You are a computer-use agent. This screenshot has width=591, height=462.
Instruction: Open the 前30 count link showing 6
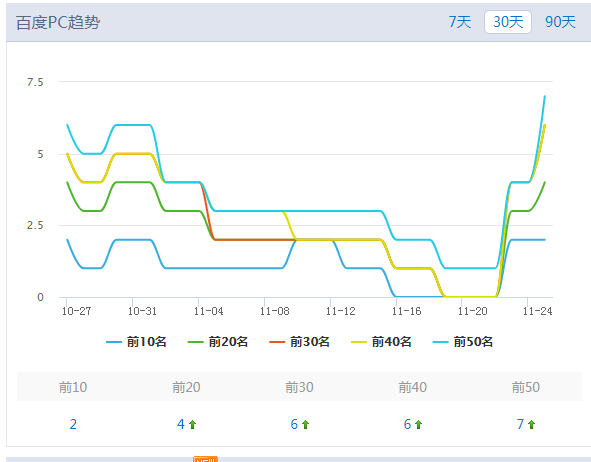[294, 424]
